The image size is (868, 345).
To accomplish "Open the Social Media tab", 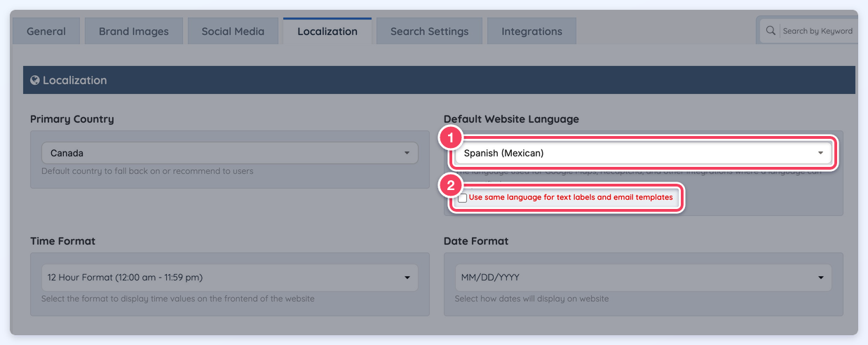I will (233, 32).
